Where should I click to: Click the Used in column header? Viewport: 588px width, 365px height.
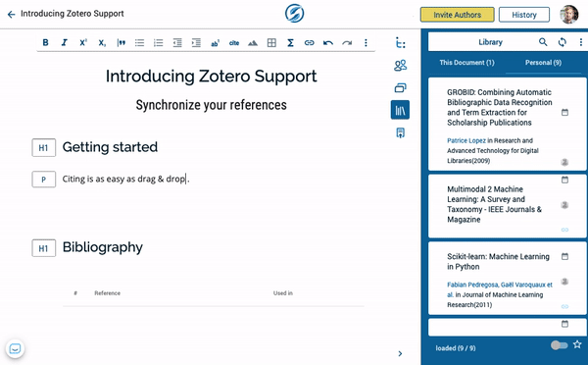[283, 293]
